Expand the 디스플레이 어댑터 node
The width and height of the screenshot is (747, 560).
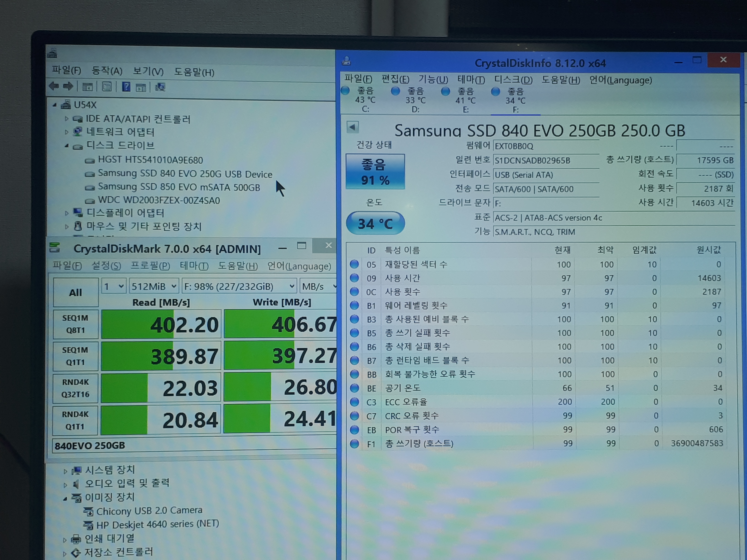coord(67,213)
